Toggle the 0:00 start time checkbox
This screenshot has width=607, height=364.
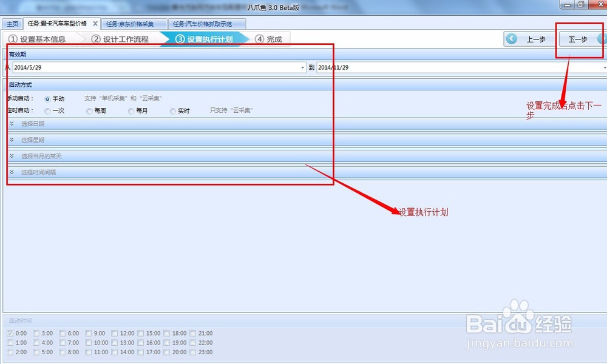click(10, 333)
